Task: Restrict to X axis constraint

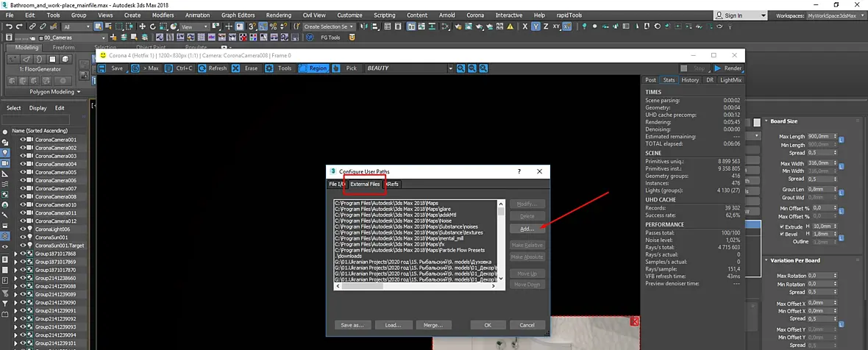Action: click(525, 26)
